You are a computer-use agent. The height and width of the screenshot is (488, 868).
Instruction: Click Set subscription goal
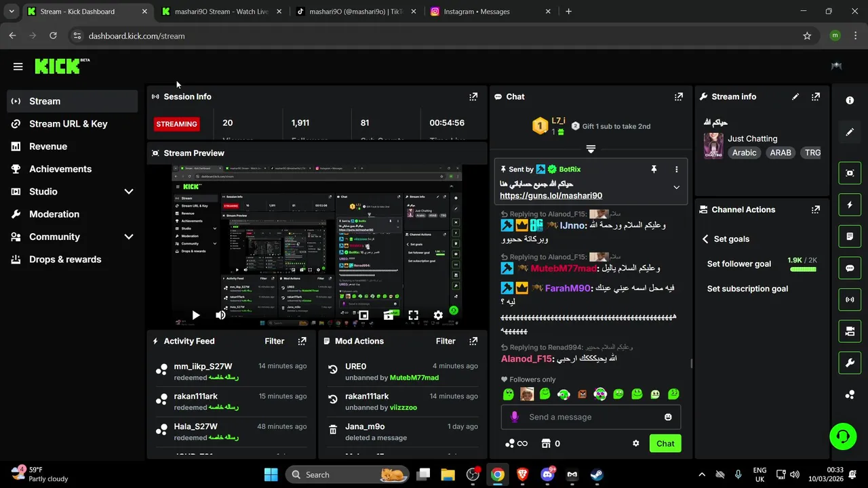click(747, 289)
